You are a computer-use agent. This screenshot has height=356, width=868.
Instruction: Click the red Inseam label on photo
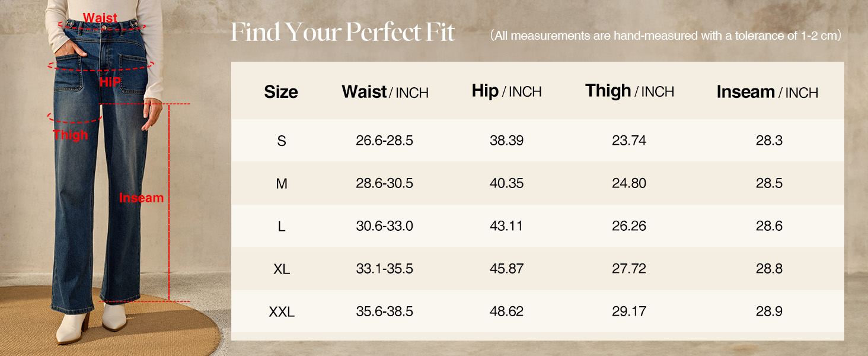[141, 198]
